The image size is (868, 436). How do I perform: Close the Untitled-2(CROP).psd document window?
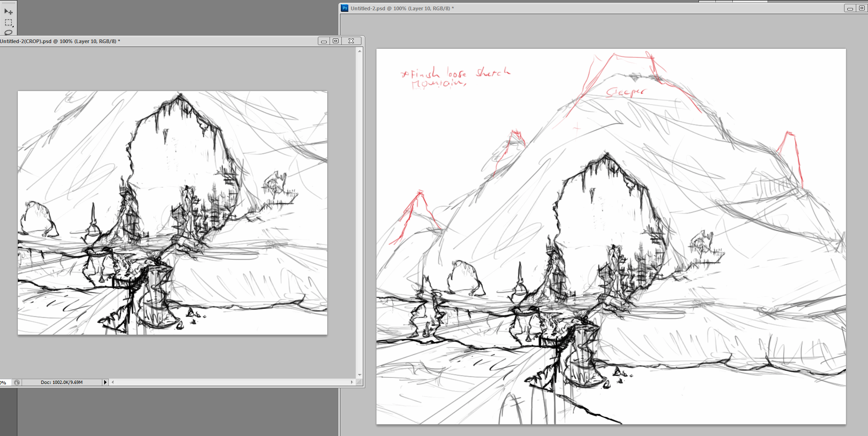(351, 41)
